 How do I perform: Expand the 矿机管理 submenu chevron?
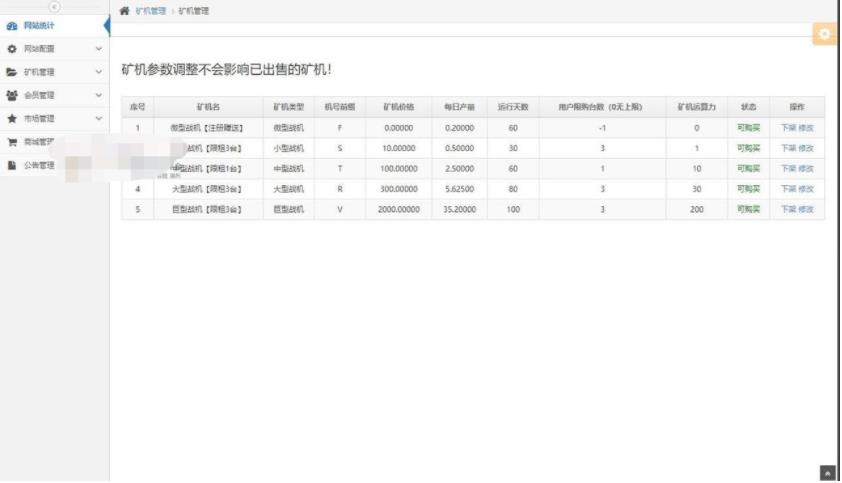point(97,72)
